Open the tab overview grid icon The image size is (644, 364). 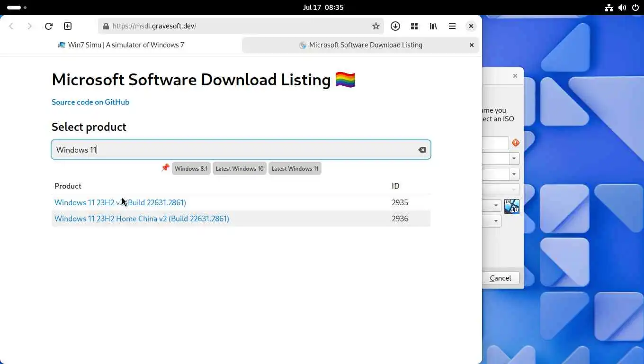(x=414, y=26)
